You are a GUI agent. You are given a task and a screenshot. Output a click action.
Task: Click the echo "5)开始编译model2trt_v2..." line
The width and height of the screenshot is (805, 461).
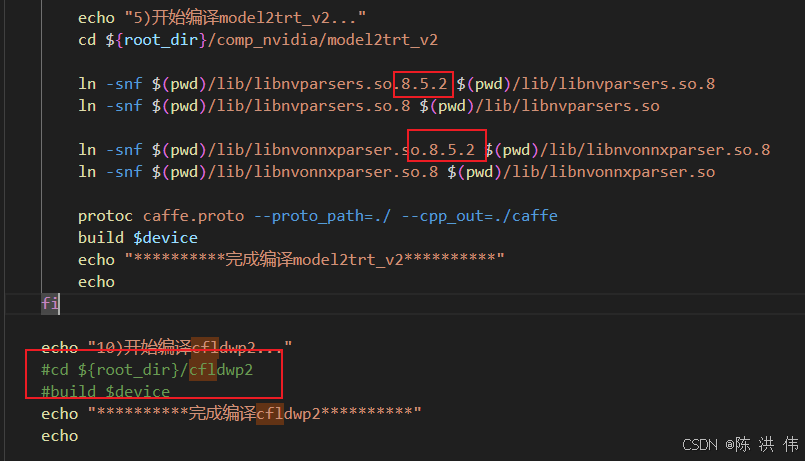[222, 18]
